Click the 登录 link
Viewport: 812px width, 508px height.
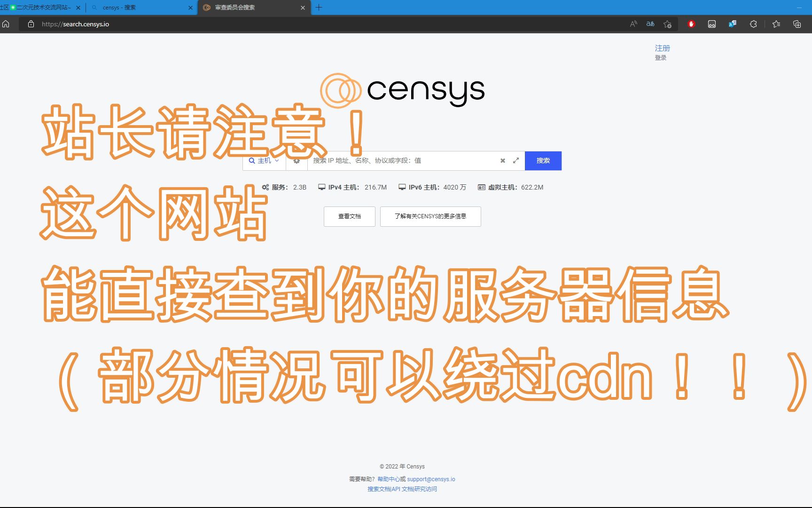(x=661, y=58)
